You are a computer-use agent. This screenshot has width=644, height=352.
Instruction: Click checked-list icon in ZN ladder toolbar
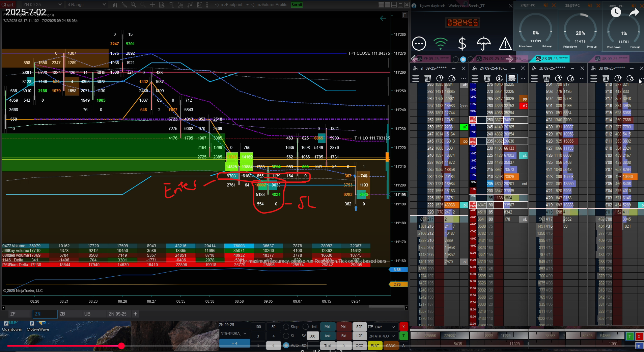[512, 78]
